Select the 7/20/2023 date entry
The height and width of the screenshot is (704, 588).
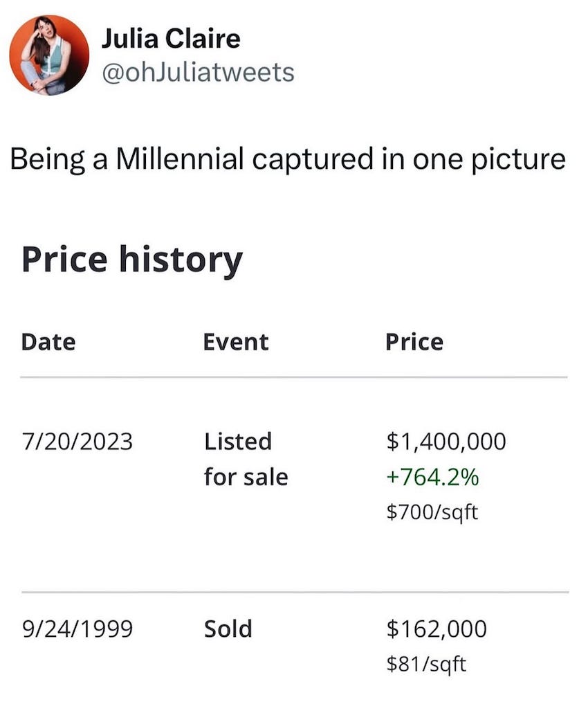point(77,442)
